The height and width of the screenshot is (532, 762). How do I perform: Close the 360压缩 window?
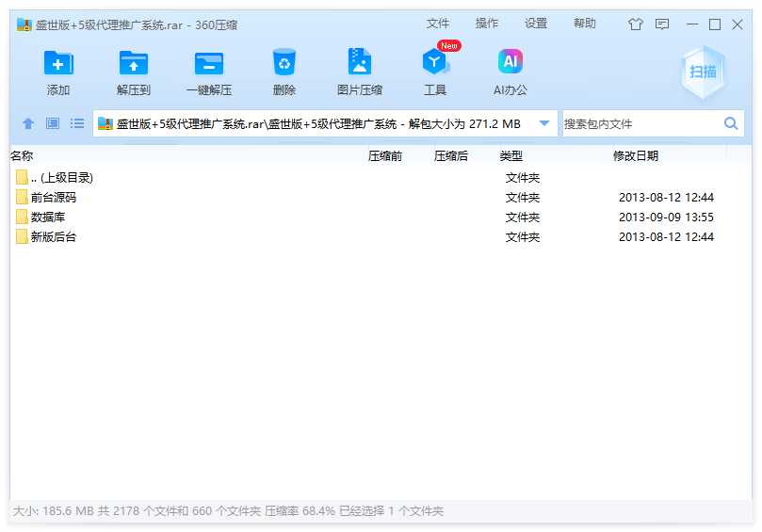pyautogui.click(x=738, y=24)
